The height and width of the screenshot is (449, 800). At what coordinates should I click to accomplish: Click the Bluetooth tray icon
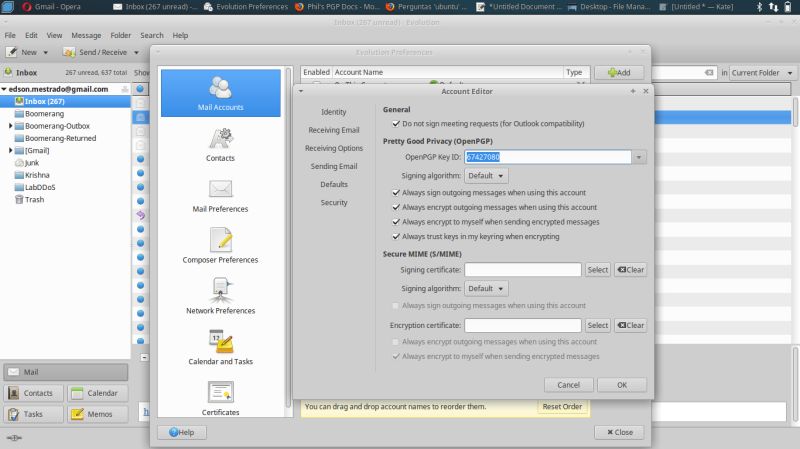pyautogui.click(x=759, y=7)
